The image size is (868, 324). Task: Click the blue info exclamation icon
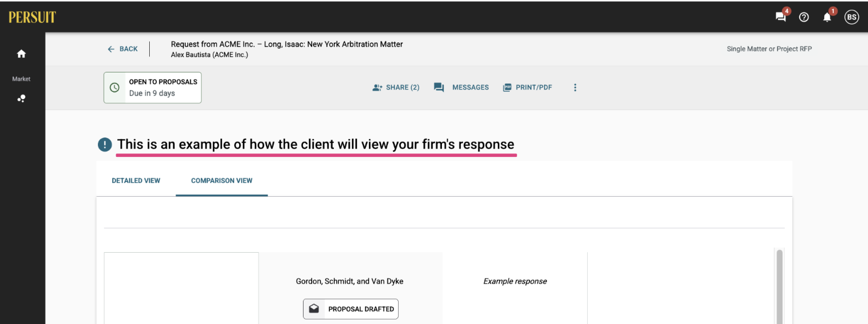[x=105, y=145]
